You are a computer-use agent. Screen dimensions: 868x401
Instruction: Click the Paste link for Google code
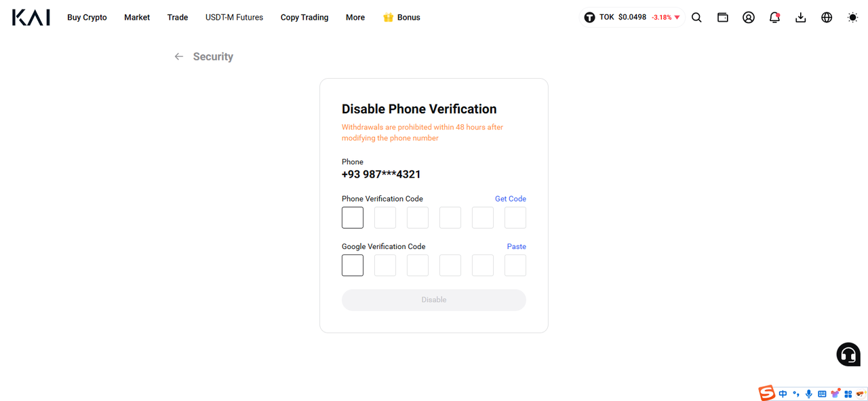(x=517, y=247)
